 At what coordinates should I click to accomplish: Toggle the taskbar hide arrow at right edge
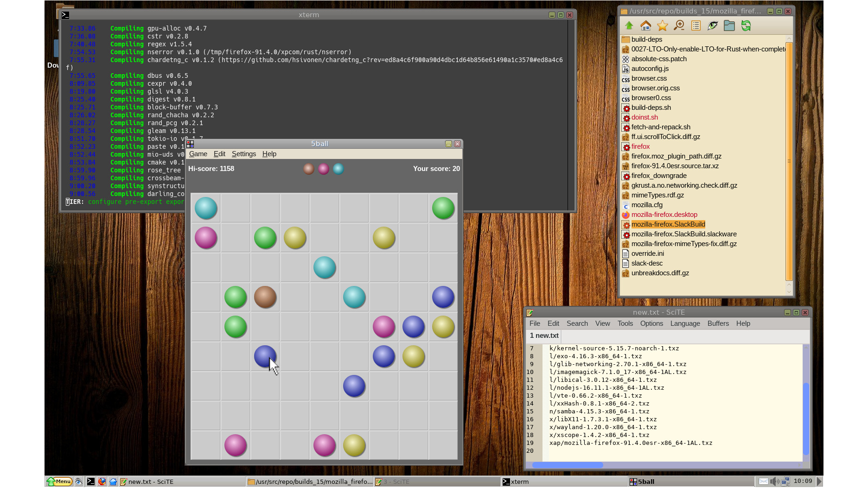coord(819,482)
